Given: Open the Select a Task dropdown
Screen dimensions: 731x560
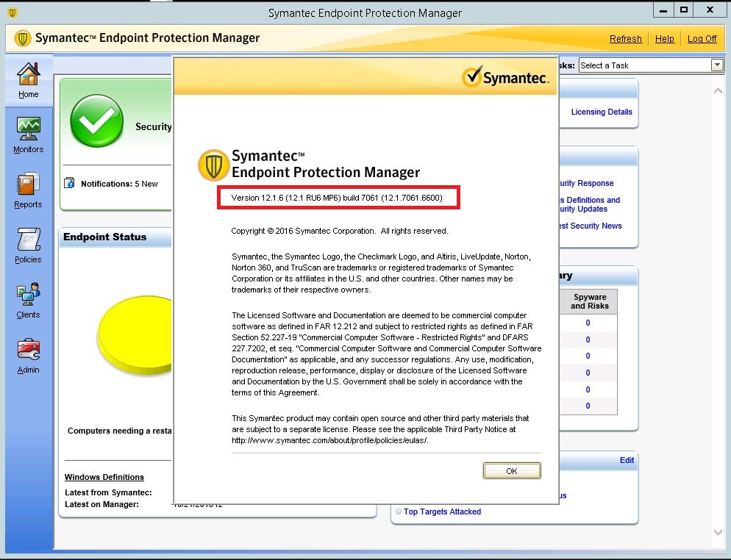Looking at the screenshot, I should (x=652, y=65).
